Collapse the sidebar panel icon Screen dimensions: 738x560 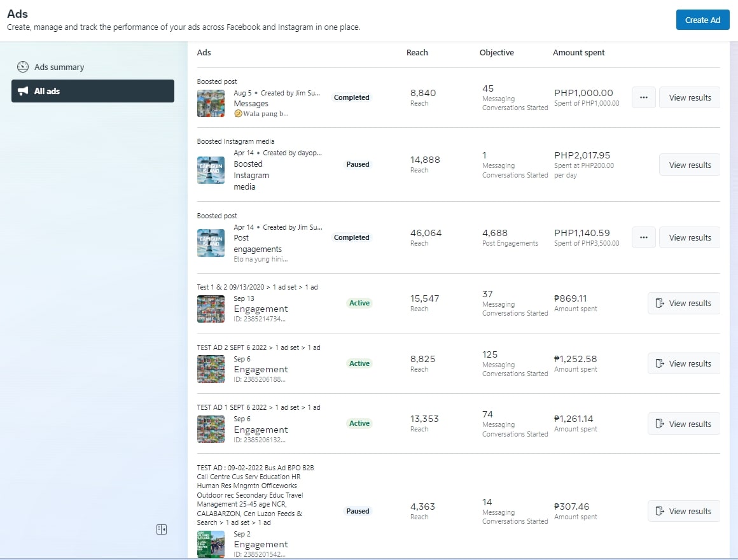(x=162, y=529)
